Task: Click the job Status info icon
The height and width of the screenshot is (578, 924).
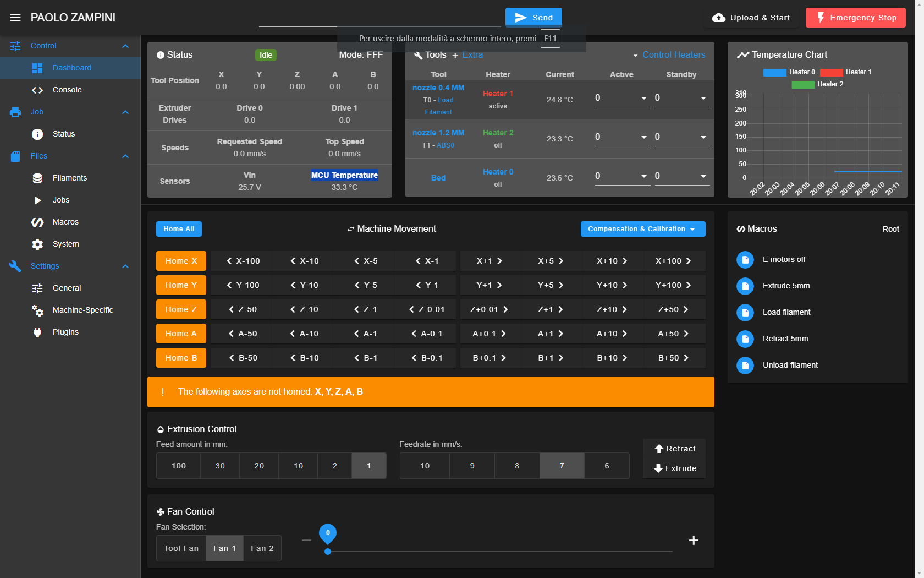Action: point(37,134)
